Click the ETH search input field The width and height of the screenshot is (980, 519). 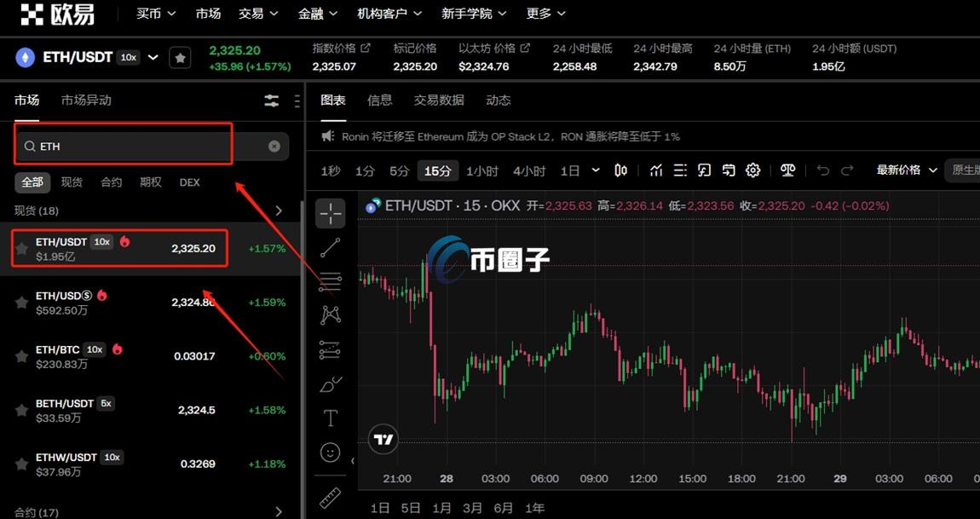pos(152,147)
